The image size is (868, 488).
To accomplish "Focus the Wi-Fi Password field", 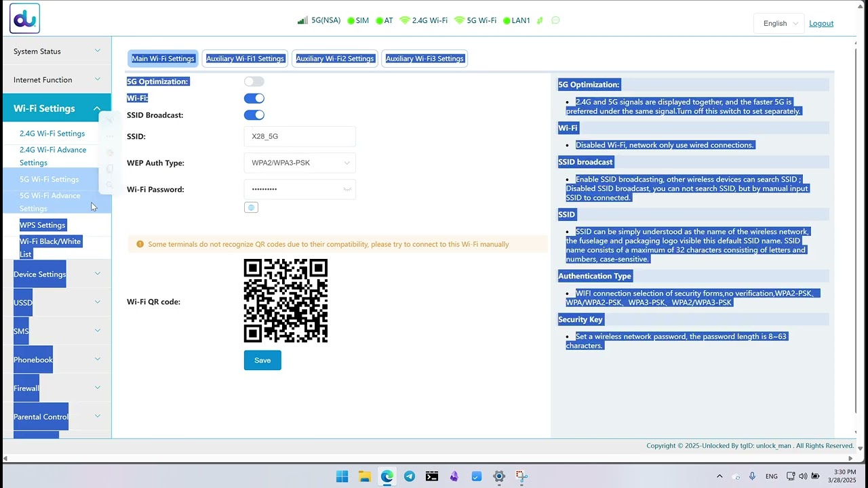I will coord(300,189).
